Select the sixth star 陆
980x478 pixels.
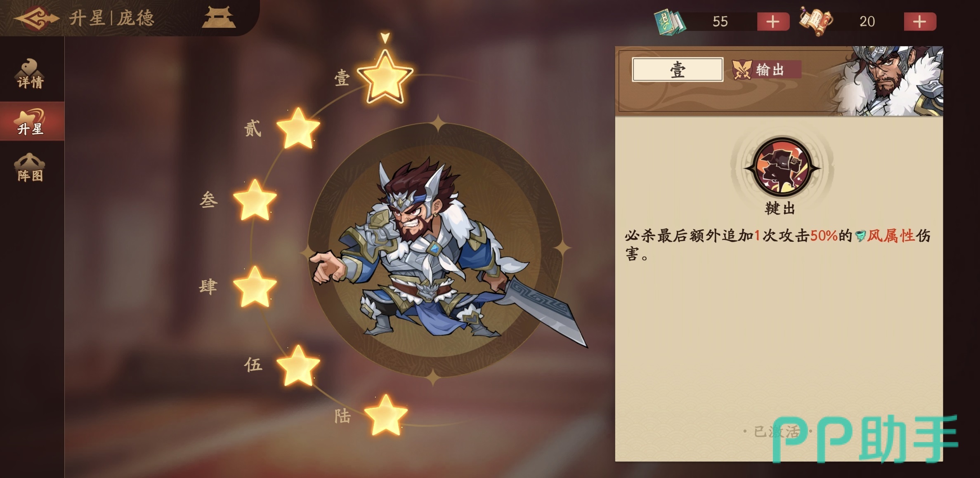tap(386, 415)
